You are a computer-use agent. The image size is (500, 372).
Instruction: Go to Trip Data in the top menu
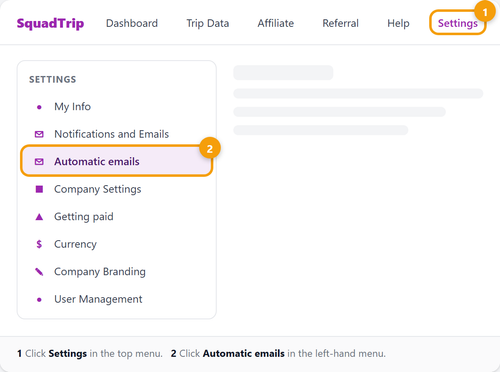[208, 23]
